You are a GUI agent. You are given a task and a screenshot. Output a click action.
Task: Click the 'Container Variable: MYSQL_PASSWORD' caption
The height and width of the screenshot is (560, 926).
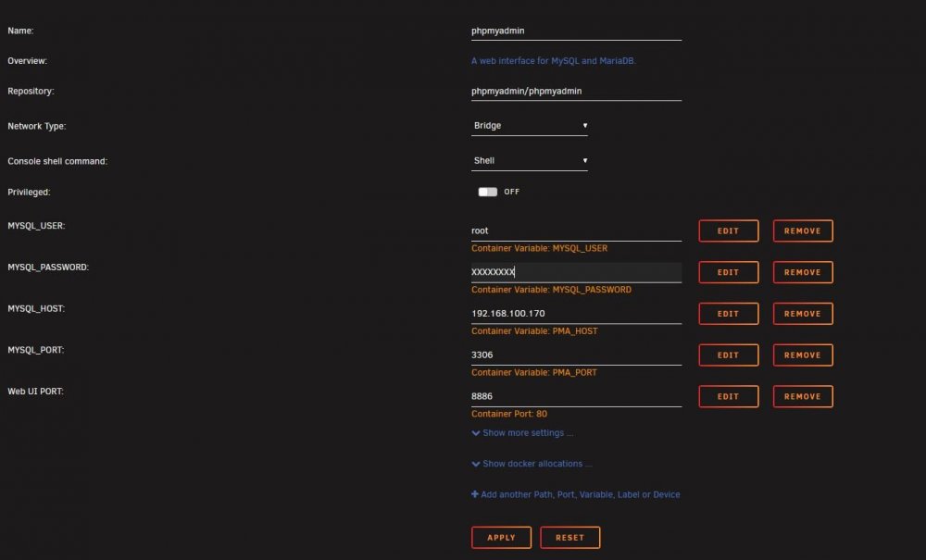551,290
